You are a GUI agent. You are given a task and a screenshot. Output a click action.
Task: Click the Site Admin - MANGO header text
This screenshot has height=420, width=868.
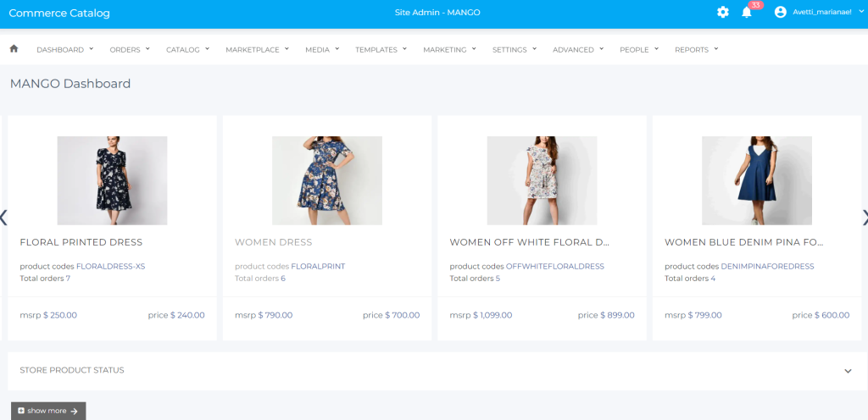click(x=437, y=12)
